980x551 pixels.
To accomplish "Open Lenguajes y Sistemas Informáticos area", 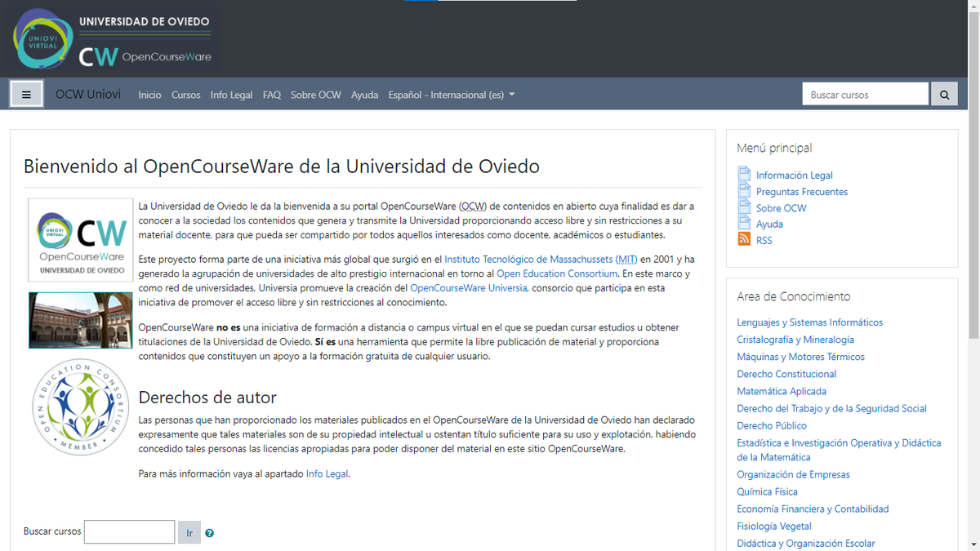I will point(810,322).
